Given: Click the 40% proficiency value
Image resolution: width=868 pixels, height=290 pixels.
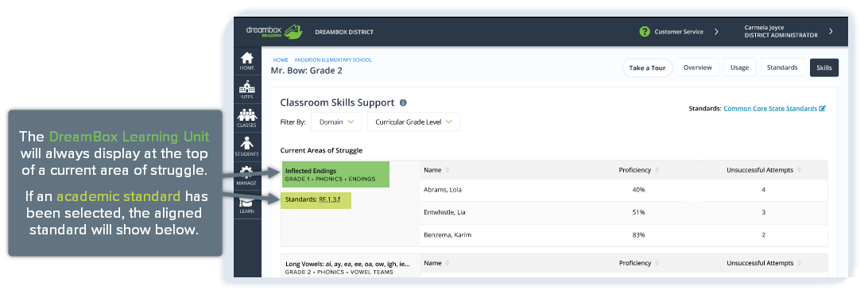Looking at the screenshot, I should point(638,190).
